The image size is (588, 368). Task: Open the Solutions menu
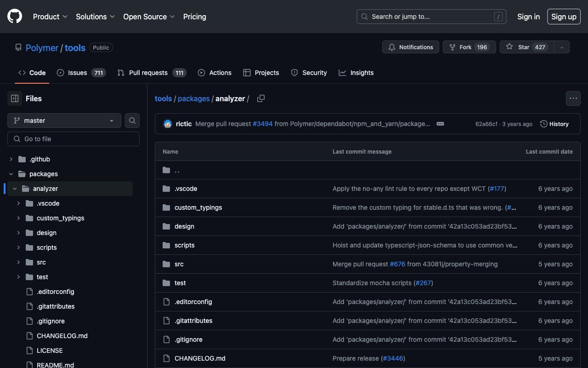[x=95, y=17]
